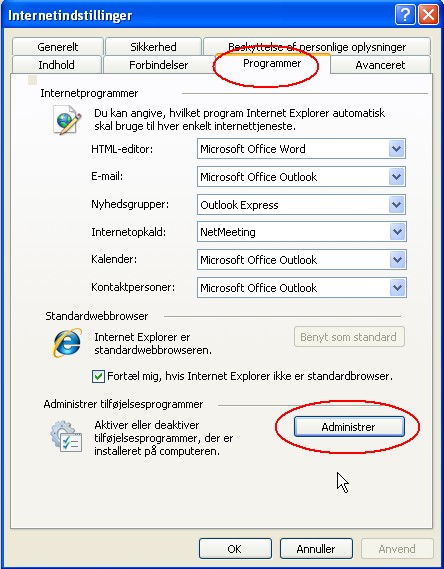Click the help question mark button
The height and width of the screenshot is (569, 444).
point(405,15)
